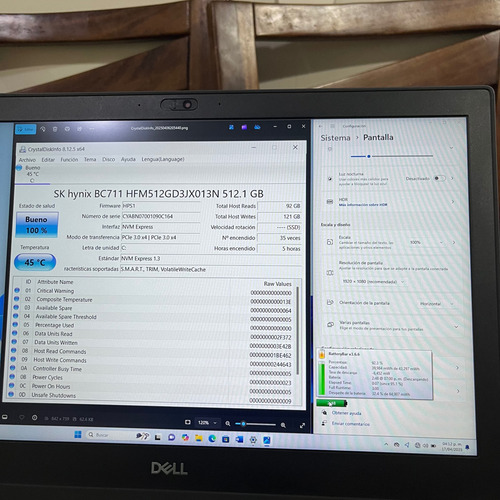Click the Enviar comentarios link

pos(351,424)
